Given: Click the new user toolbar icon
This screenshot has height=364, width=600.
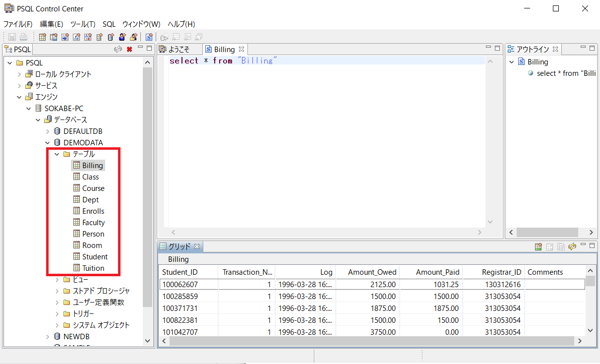Looking at the screenshot, I should [122, 37].
